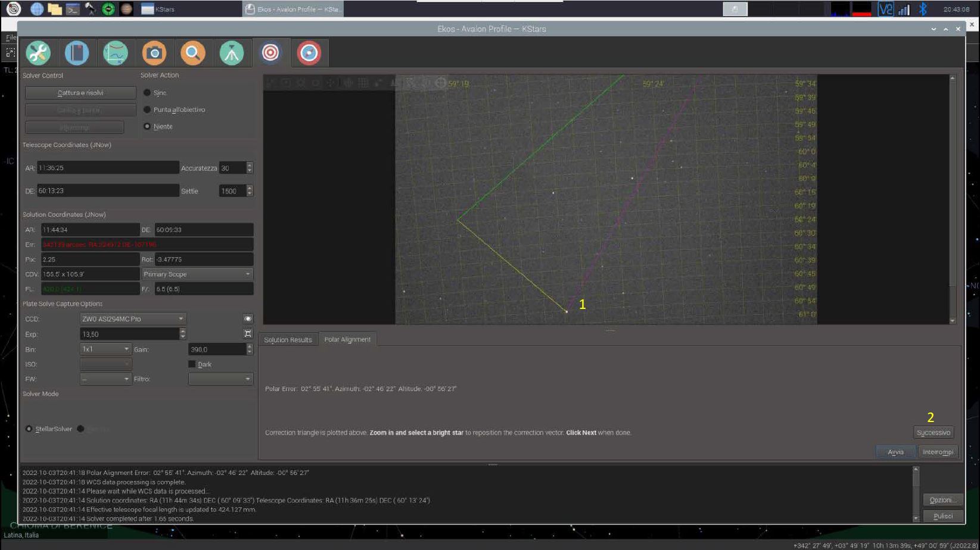Enable the Dark checkbox
Image resolution: width=980 pixels, height=550 pixels.
(192, 364)
